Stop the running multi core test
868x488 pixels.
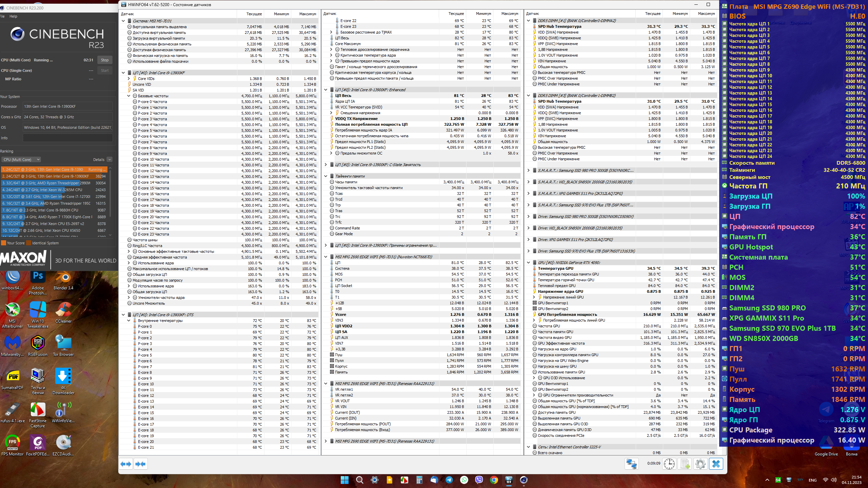click(x=105, y=60)
